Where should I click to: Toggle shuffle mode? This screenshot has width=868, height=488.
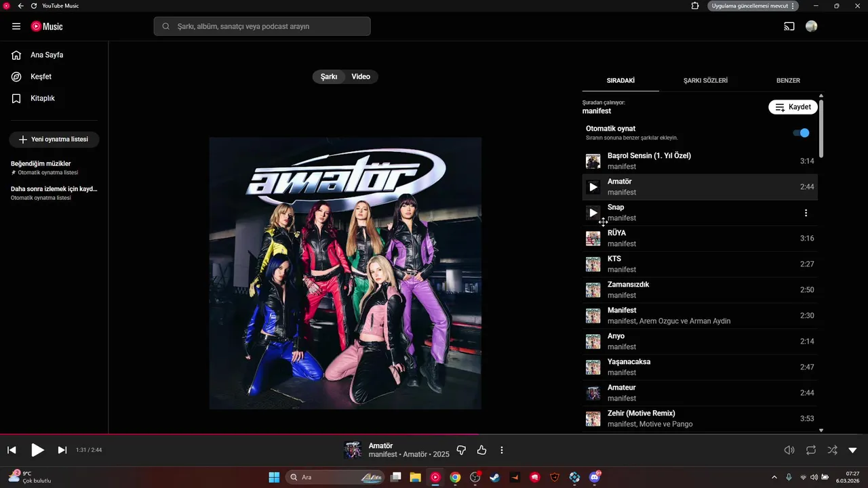coord(832,450)
